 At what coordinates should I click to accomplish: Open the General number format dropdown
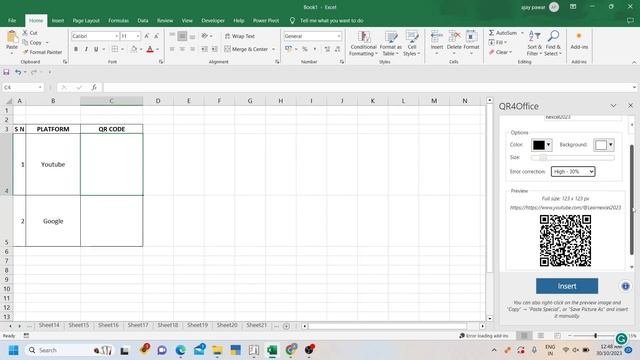[339, 36]
